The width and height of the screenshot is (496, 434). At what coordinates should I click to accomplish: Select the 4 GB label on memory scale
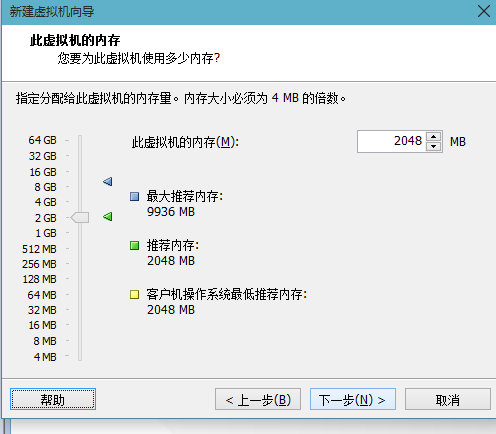coord(45,202)
